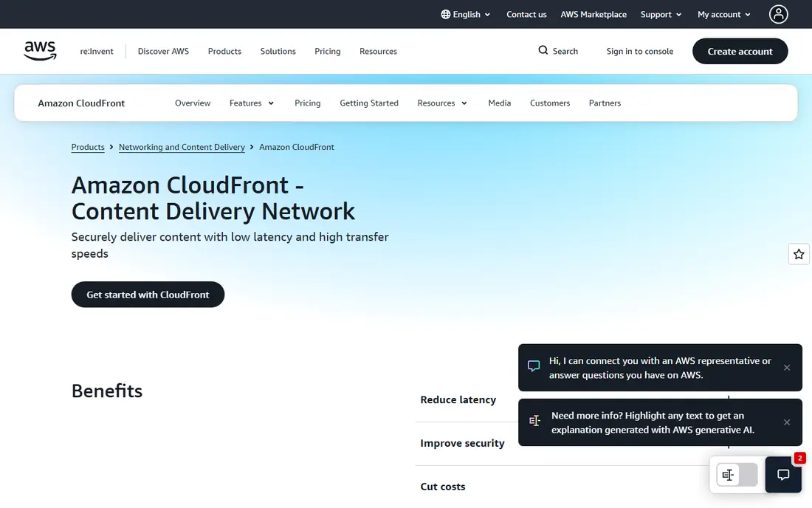The height and width of the screenshot is (508, 812).
Task: Click the chat icon in representative message
Action: pos(534,366)
